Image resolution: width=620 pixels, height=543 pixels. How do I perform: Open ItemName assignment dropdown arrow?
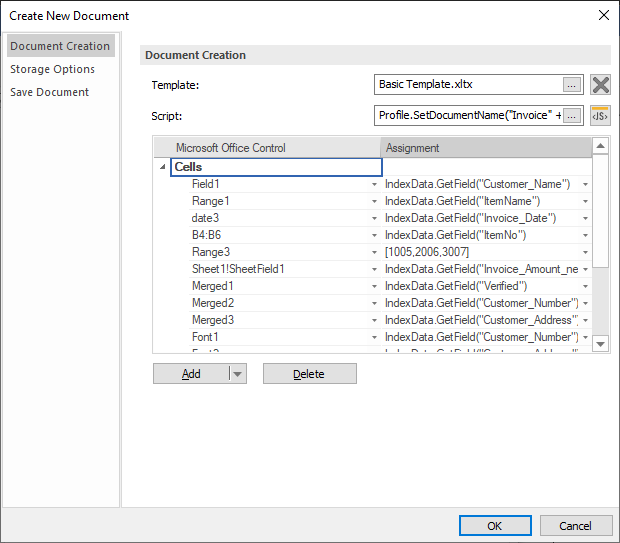tap(585, 201)
